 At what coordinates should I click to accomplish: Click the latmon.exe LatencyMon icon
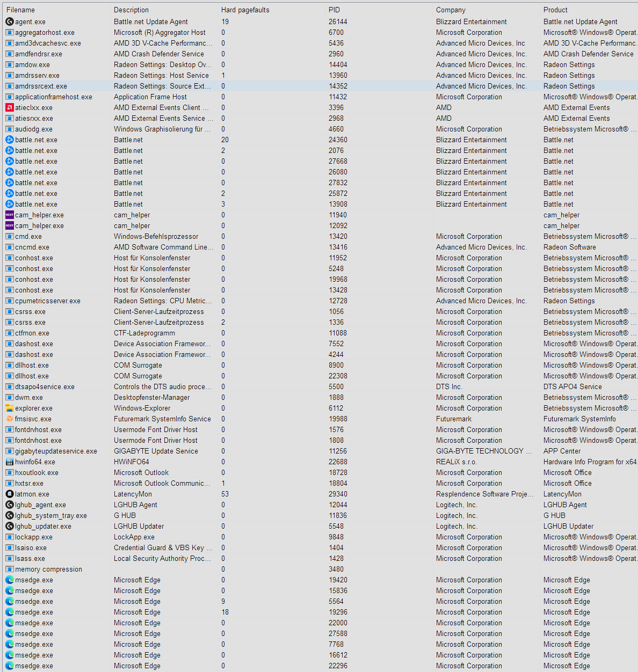pyautogui.click(x=10, y=494)
